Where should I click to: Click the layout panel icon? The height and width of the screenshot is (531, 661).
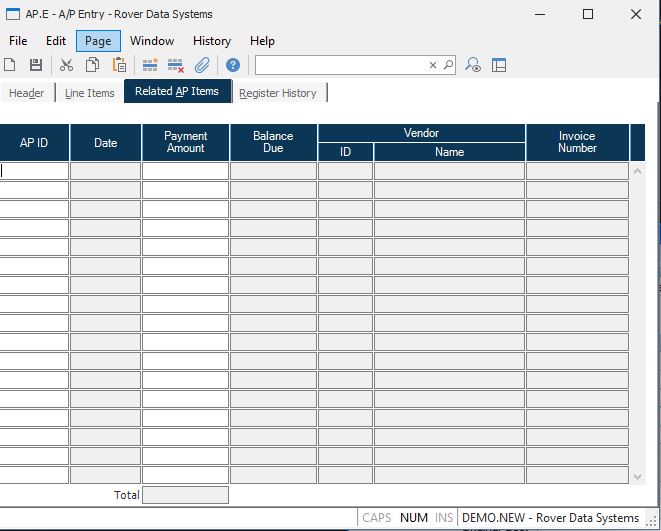click(x=499, y=65)
